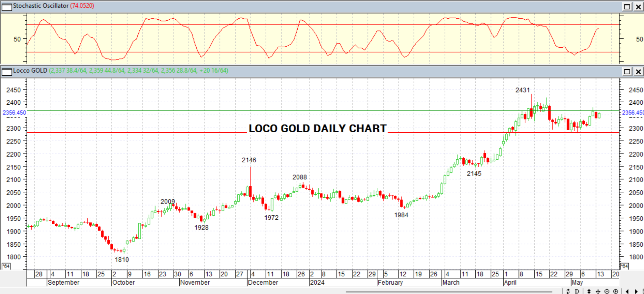Click the 2145 price annotation

(x=474, y=174)
